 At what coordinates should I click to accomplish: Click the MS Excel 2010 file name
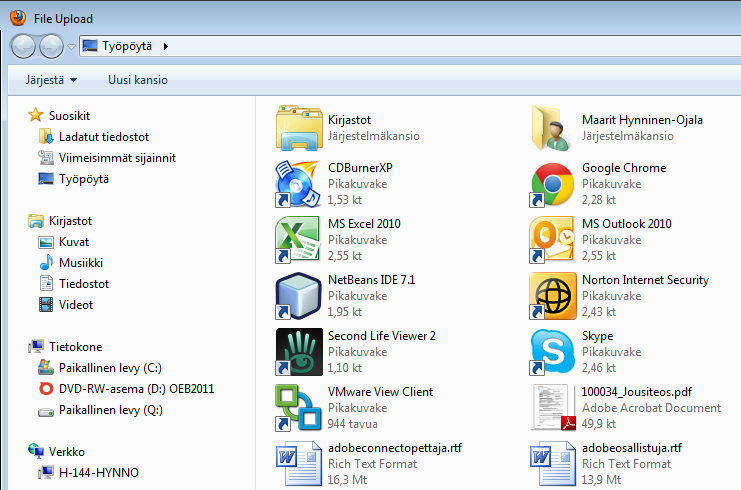[x=364, y=224]
